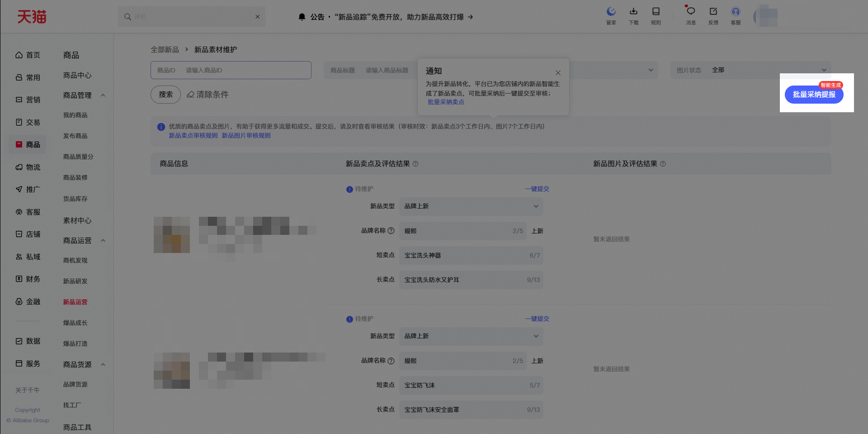Open 数据 in left sidebar
This screenshot has width=868, height=434.
28,341
